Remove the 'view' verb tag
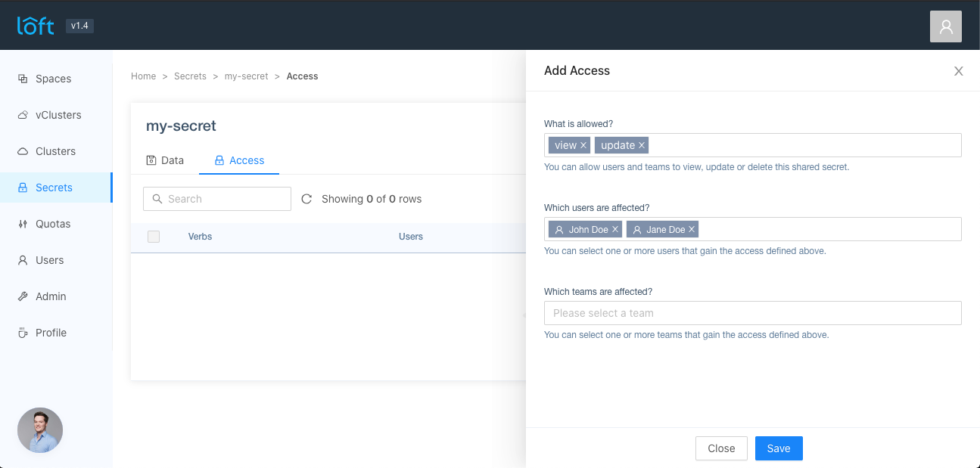980x468 pixels. click(x=583, y=145)
